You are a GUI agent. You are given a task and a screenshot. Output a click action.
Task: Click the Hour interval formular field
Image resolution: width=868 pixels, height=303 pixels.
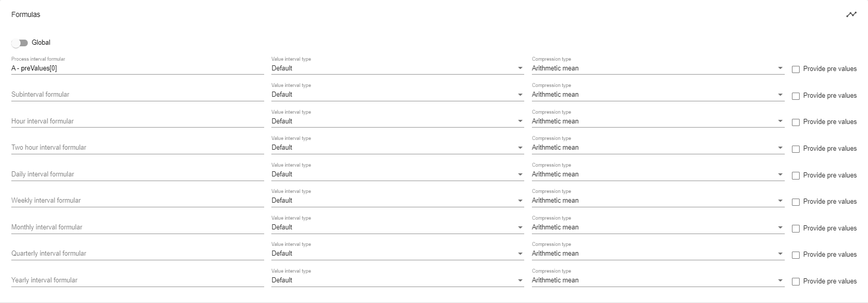pos(137,121)
